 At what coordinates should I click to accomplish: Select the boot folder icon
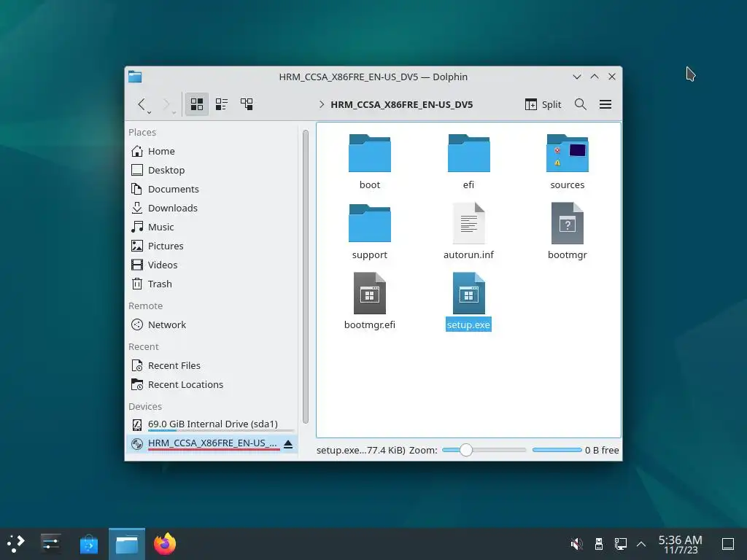tap(370, 153)
